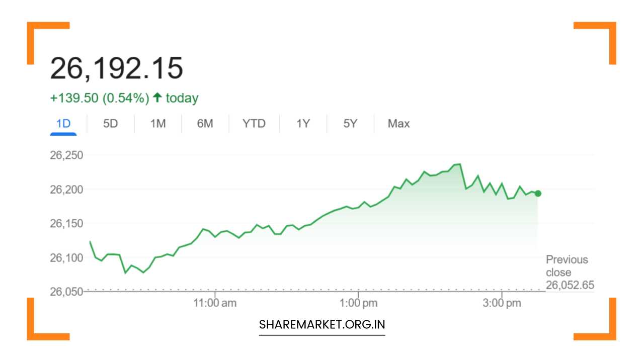Image resolution: width=644 pixels, height=362 pixels.
Task: Switch to the 5D time range
Action: tap(110, 123)
